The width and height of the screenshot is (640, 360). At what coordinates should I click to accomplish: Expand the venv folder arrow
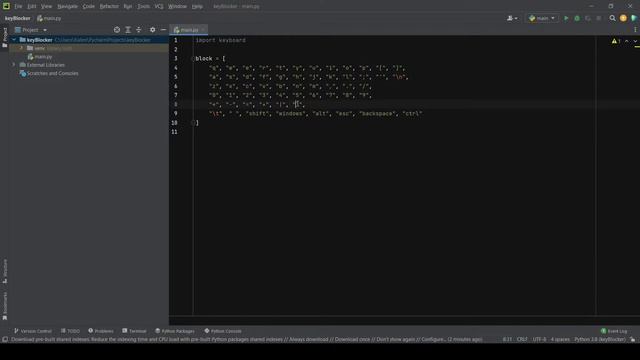point(21,48)
